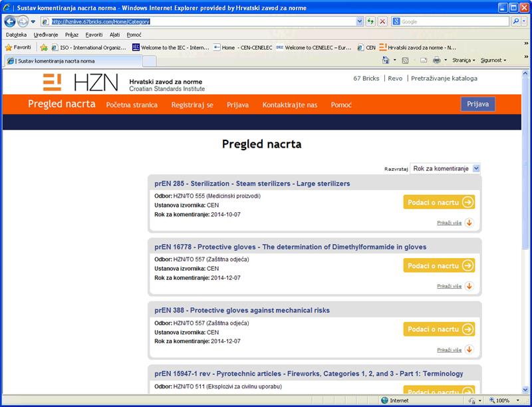Open the ISO - International Organiz... bookmark
Image resolution: width=532 pixels, height=407 pixels.
(x=88, y=48)
